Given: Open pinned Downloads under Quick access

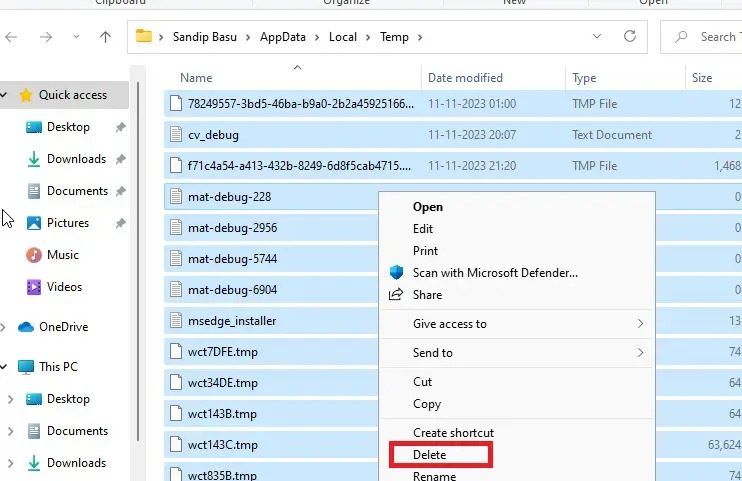Looking at the screenshot, I should click(x=76, y=159).
